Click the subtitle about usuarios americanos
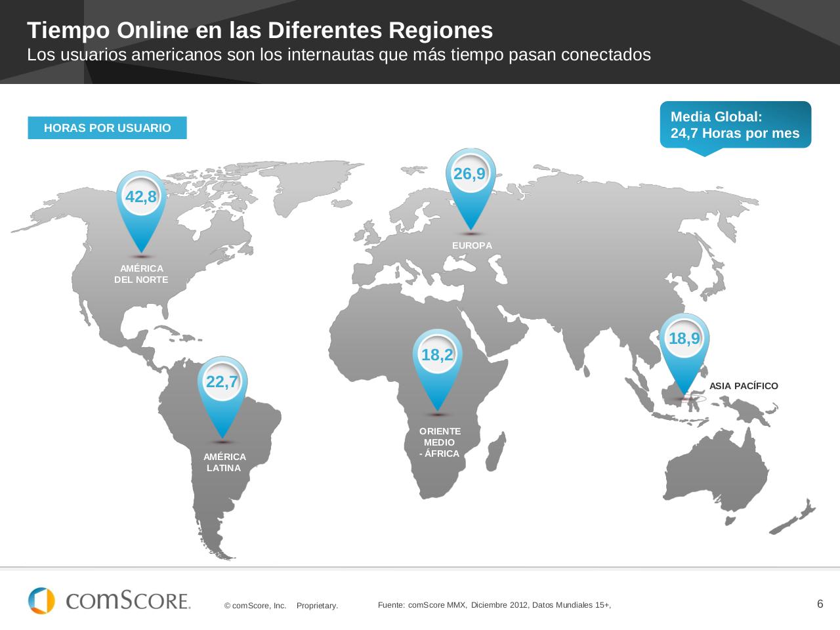This screenshot has width=840, height=630. pyautogui.click(x=339, y=55)
